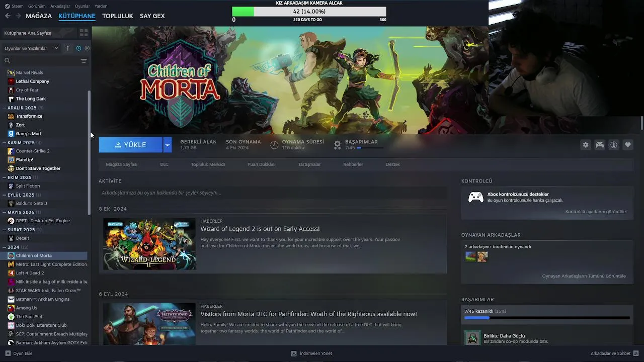Image resolution: width=644 pixels, height=362 pixels.
Task: Click Oynayan Arkadaşların Tümünü Görüntüle
Action: click(x=584, y=276)
